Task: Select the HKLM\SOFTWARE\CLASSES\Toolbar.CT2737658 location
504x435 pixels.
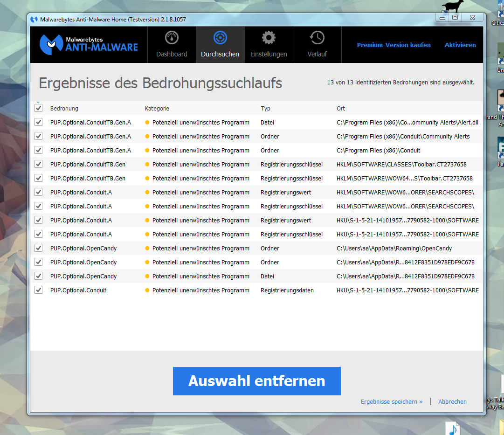Action: click(401, 164)
